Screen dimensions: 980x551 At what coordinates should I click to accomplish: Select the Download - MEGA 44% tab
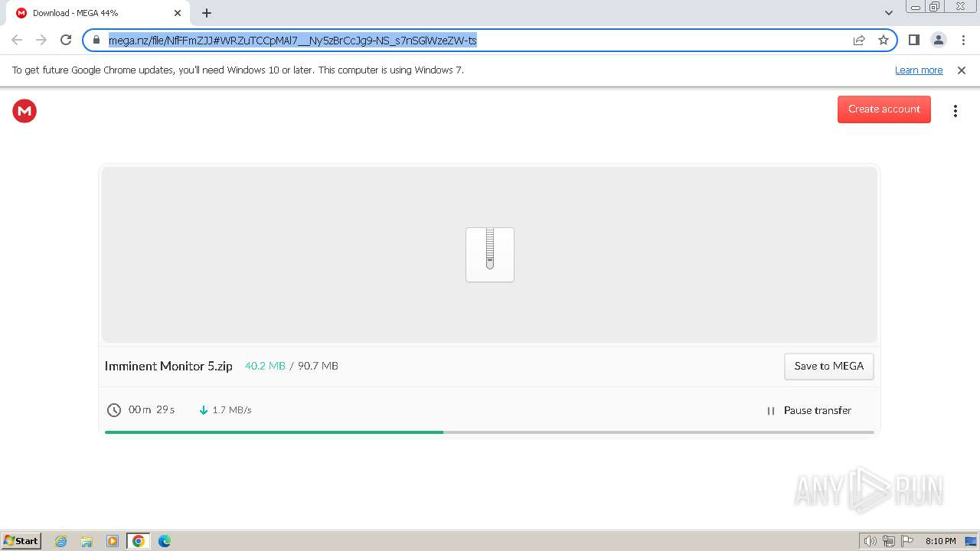(x=96, y=13)
